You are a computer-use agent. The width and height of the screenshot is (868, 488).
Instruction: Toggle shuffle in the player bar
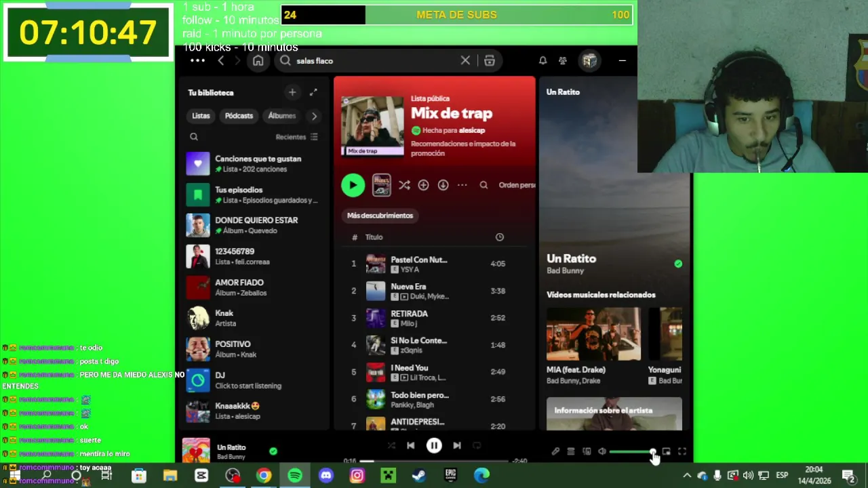(391, 445)
